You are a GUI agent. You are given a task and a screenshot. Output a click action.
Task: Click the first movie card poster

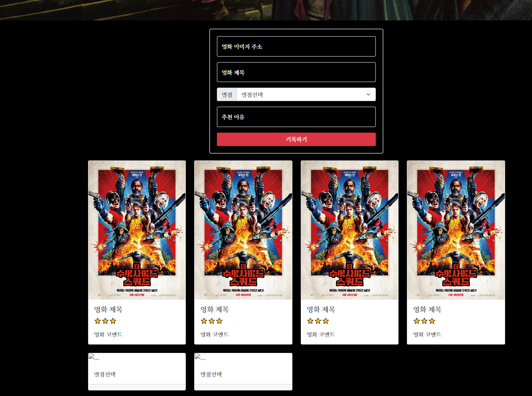pos(137,230)
